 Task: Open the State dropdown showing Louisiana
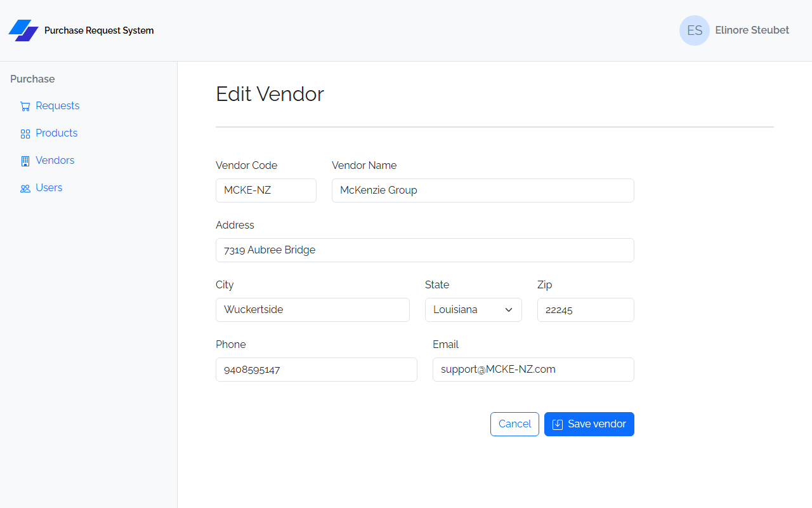point(473,310)
